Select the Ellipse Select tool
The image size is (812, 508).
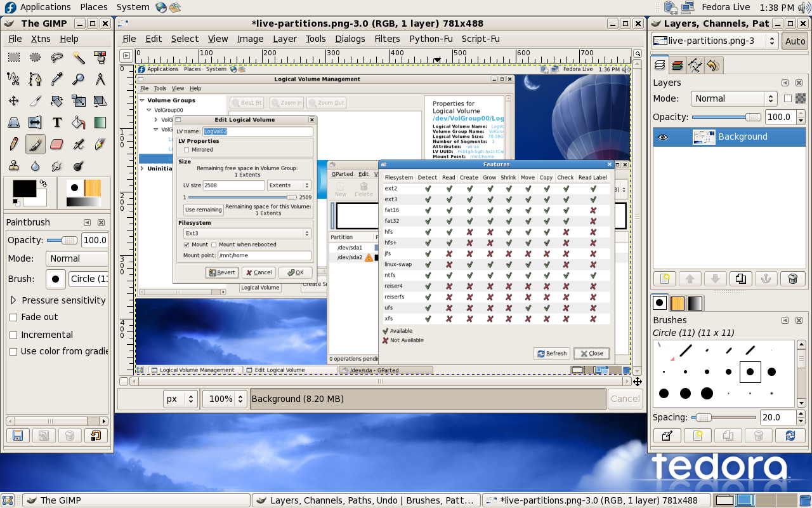click(x=35, y=58)
